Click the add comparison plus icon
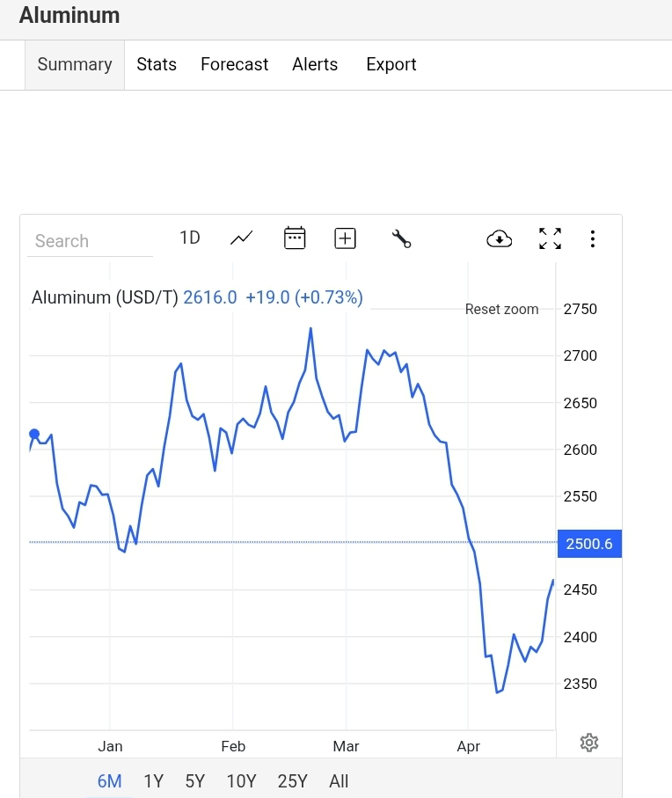 [345, 238]
